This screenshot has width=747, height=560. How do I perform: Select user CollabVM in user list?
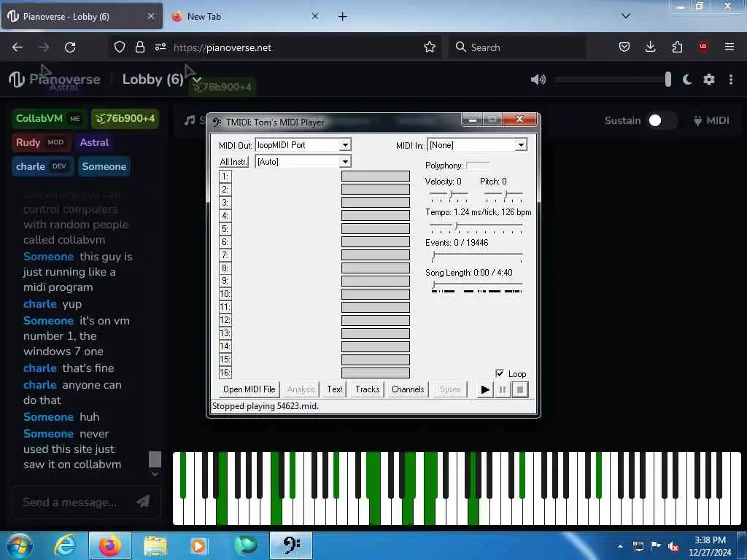tap(49, 118)
